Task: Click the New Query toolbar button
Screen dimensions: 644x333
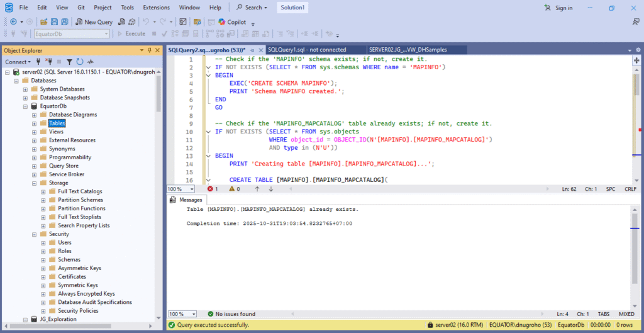Action: 94,21
